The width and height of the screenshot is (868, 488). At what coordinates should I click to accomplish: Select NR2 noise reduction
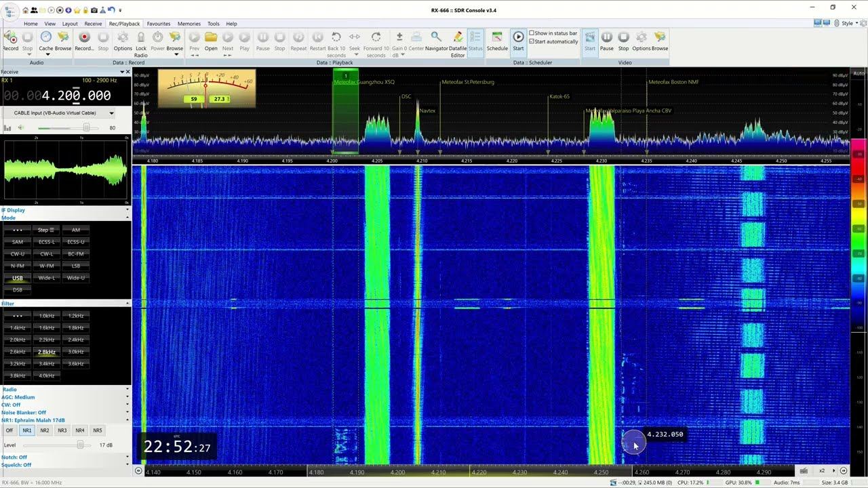tap(45, 430)
